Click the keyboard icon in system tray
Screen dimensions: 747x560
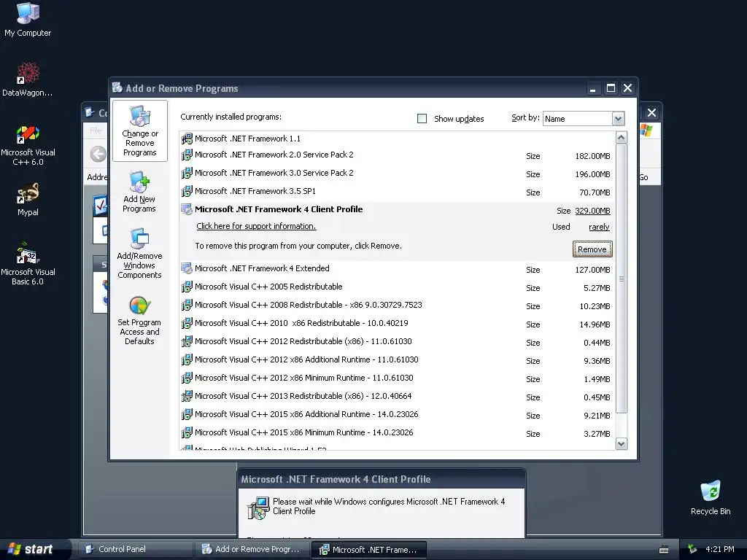(664, 550)
